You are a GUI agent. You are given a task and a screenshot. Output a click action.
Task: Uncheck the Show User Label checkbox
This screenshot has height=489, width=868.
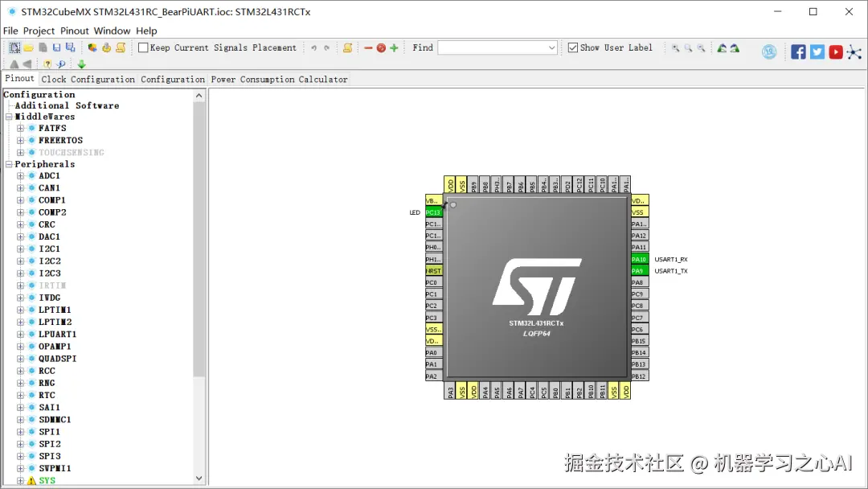tap(573, 47)
